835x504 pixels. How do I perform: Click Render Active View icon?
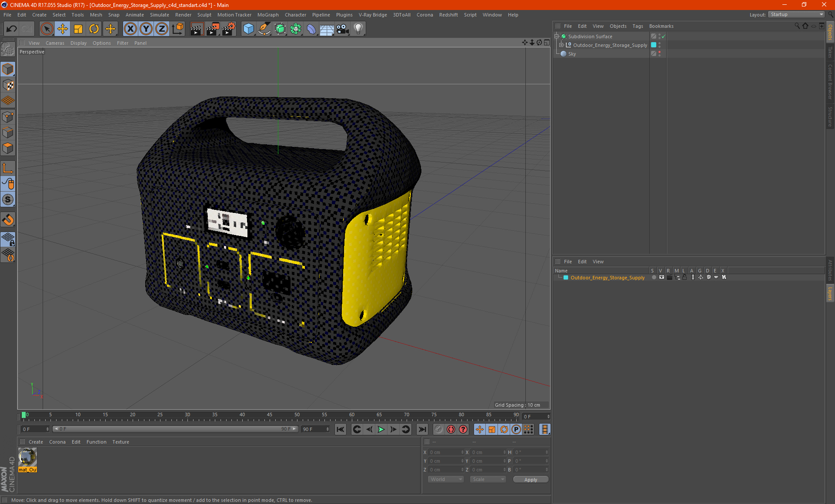(x=197, y=29)
